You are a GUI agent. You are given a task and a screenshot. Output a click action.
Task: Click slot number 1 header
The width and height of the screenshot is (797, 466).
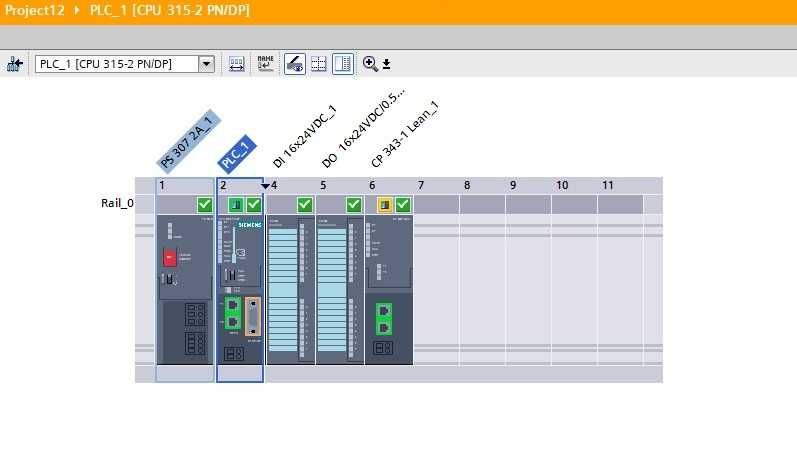[162, 185]
